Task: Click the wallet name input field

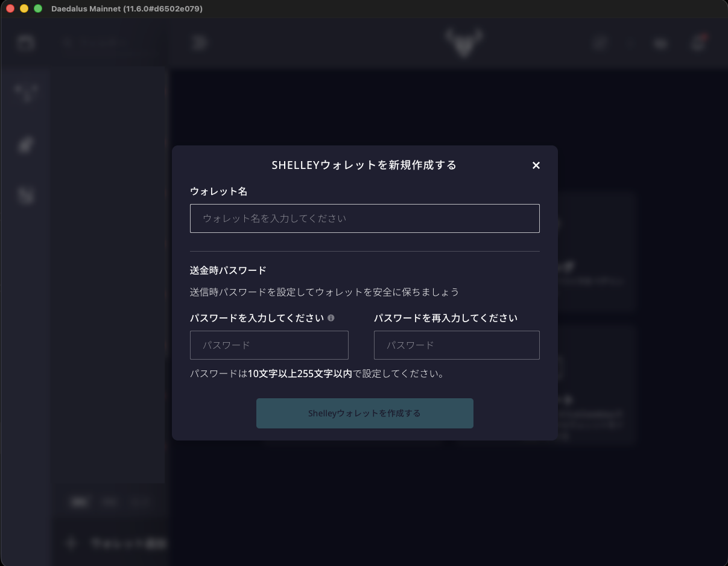Action: (364, 218)
